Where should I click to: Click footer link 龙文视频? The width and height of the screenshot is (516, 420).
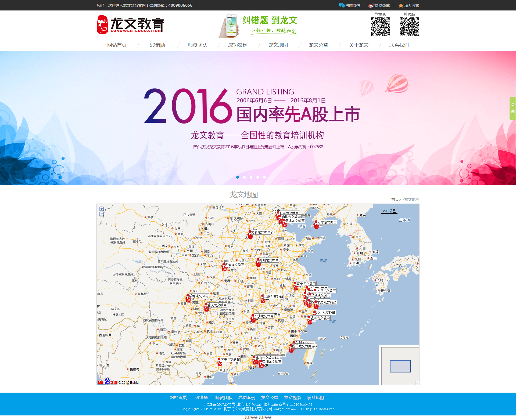(x=292, y=398)
